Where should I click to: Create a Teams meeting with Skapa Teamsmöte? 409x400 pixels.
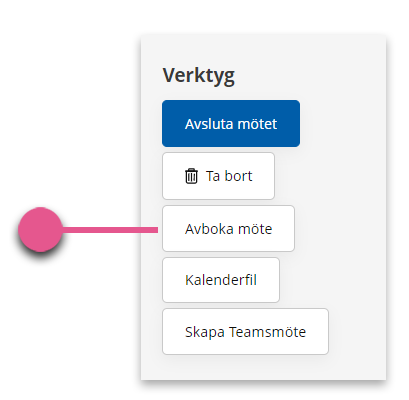(245, 332)
